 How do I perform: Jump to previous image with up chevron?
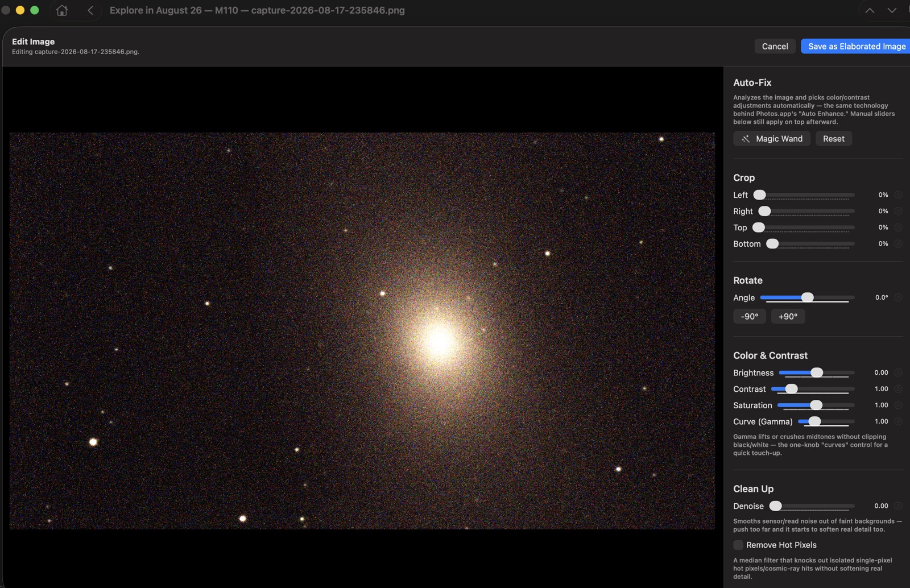tap(870, 10)
